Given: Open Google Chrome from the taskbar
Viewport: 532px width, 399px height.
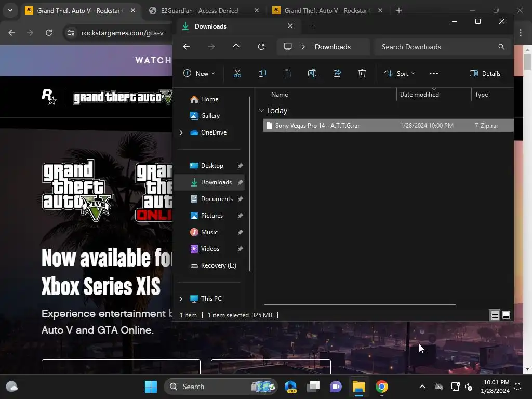Looking at the screenshot, I should (x=382, y=387).
